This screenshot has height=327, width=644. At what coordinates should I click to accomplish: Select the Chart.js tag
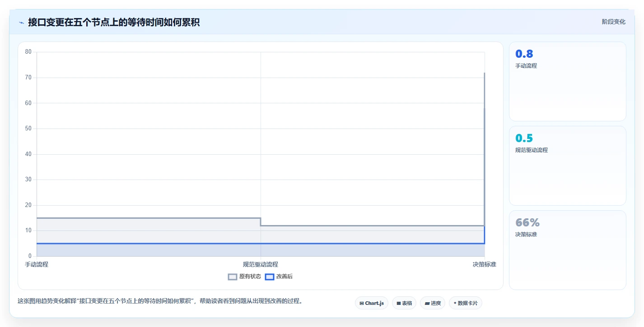point(372,303)
